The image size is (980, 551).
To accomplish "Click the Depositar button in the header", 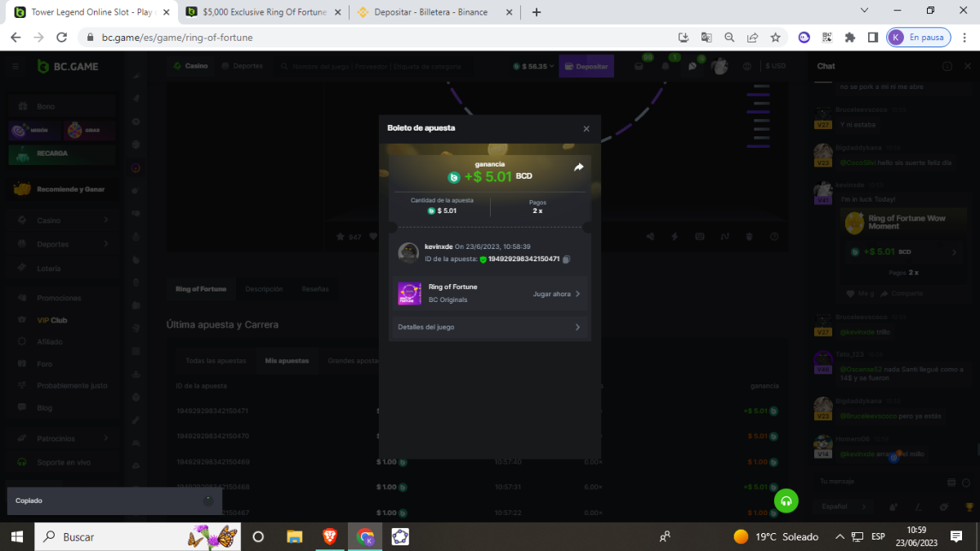I will tap(586, 66).
